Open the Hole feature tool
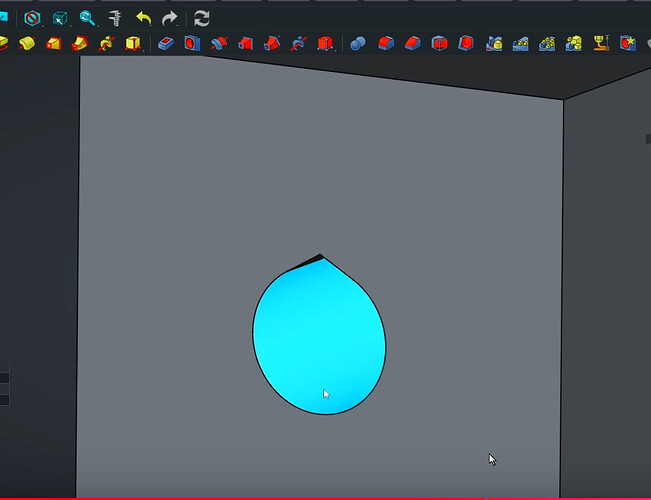The height and width of the screenshot is (500, 651). 192,43
